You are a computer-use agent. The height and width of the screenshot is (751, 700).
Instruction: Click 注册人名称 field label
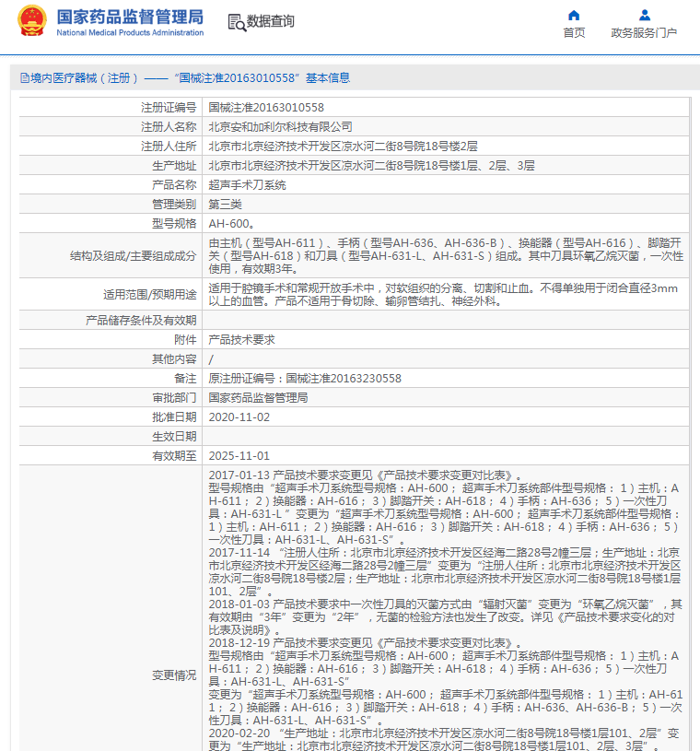169,127
